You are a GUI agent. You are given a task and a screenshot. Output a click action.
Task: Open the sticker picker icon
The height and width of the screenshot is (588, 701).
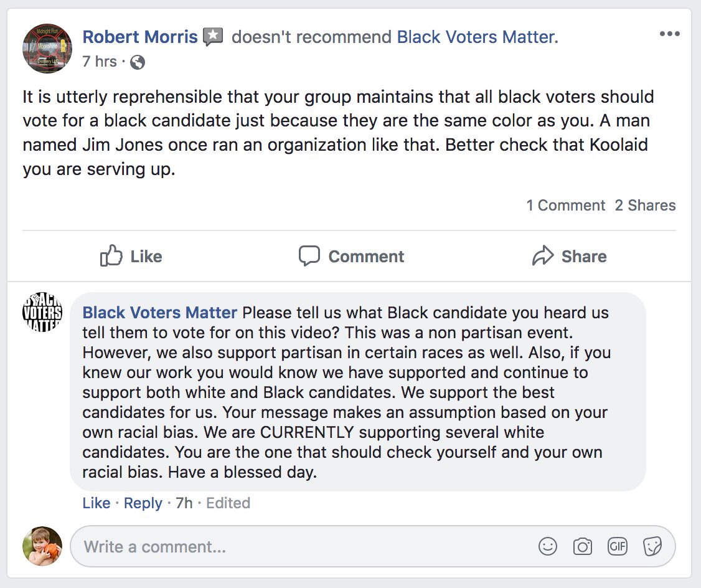tap(652, 546)
